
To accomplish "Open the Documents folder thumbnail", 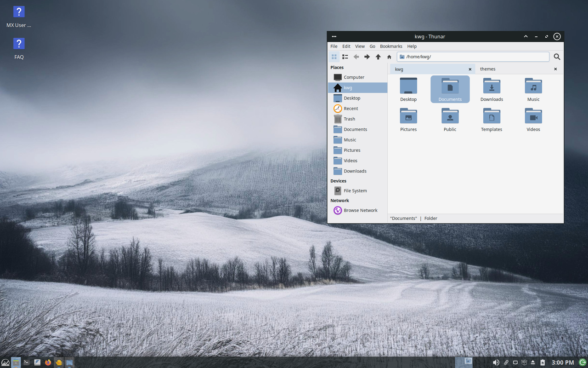I will (450, 88).
